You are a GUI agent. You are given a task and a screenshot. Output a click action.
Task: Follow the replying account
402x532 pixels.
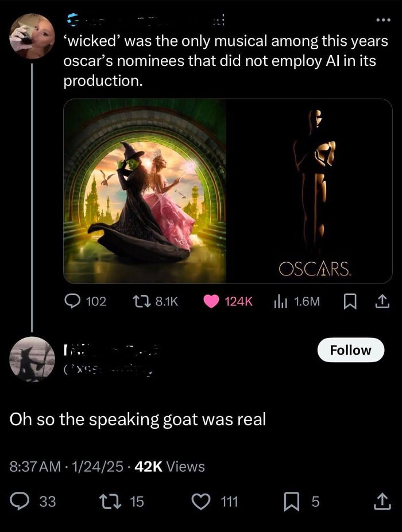click(351, 350)
